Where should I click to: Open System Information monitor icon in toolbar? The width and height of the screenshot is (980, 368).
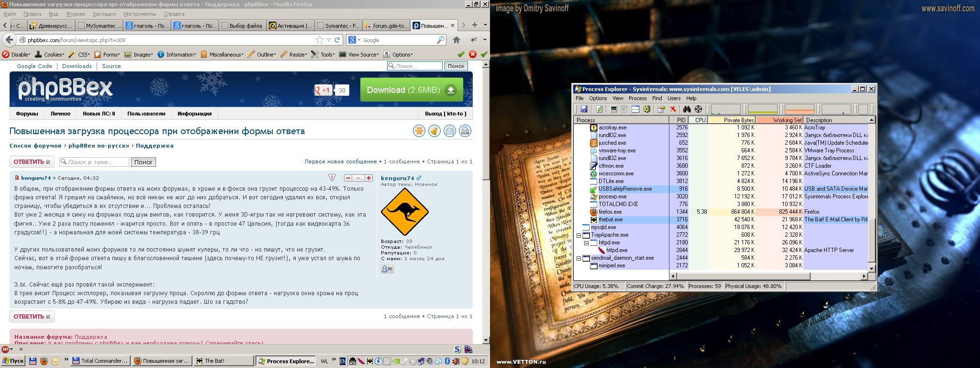tap(614, 109)
